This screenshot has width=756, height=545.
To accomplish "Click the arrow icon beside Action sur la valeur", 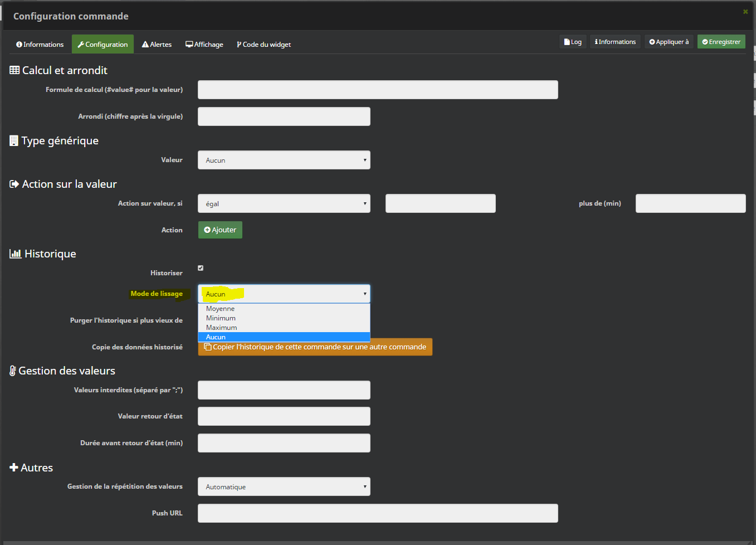I will tap(14, 184).
